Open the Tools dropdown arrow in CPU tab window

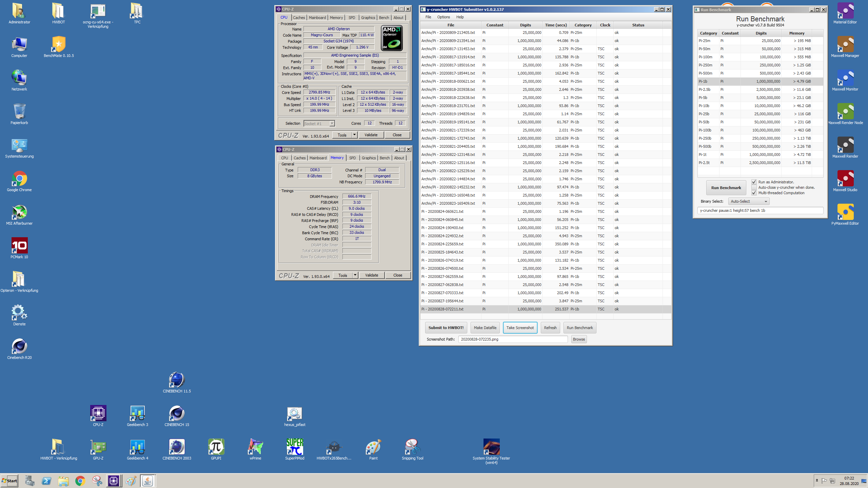pos(354,135)
